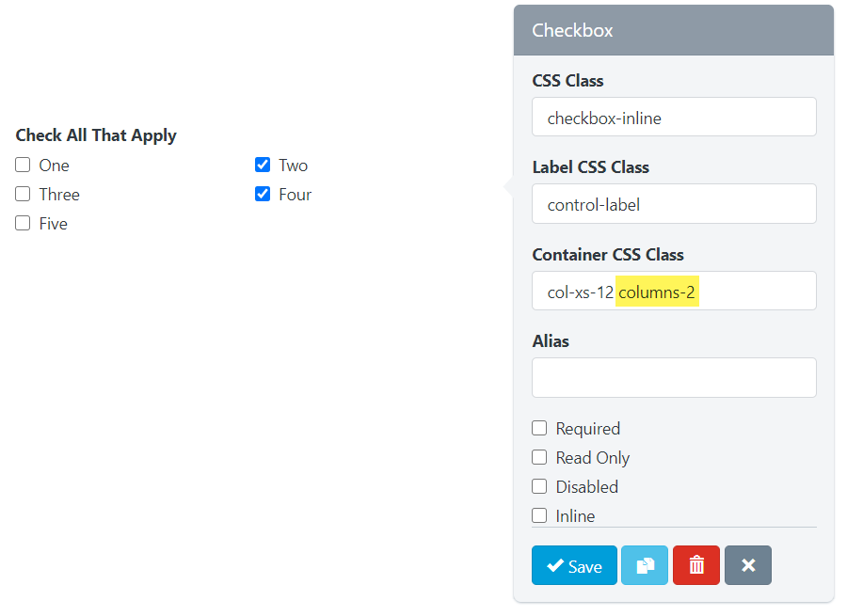Click the copy/duplicate icon button
Viewport: 847px width, 616px height.
point(645,565)
